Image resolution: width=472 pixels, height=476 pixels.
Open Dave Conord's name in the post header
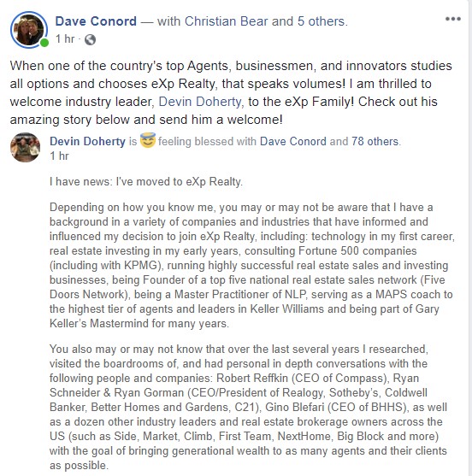[x=96, y=21]
